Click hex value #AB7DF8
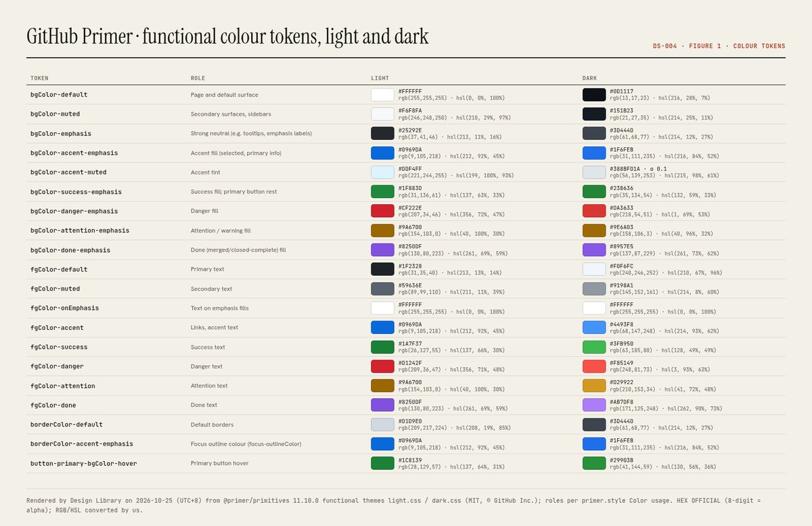Viewport: 812px width, 526px height. click(x=621, y=402)
